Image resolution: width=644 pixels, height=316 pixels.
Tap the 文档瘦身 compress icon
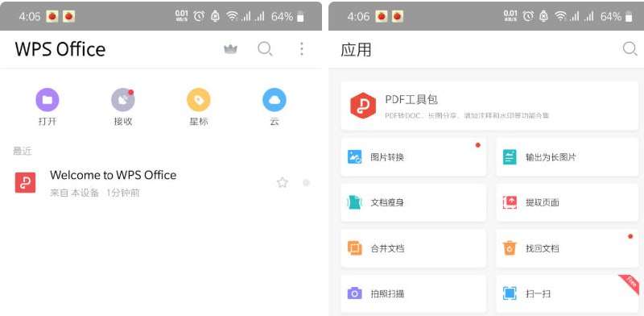coord(354,202)
